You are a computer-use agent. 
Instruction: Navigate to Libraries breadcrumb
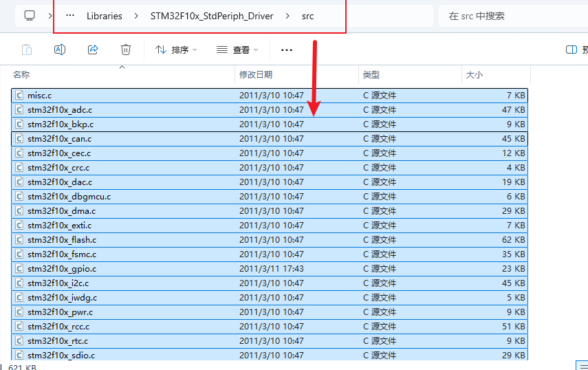(105, 16)
